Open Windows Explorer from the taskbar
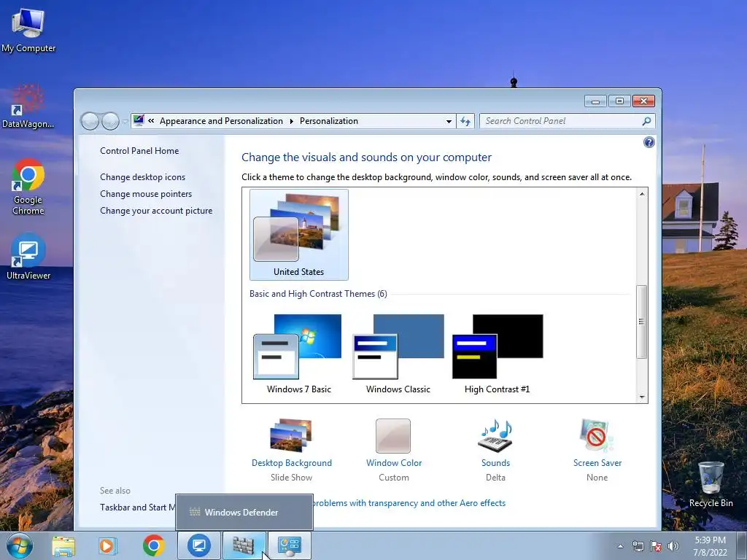747x560 pixels. (x=63, y=545)
